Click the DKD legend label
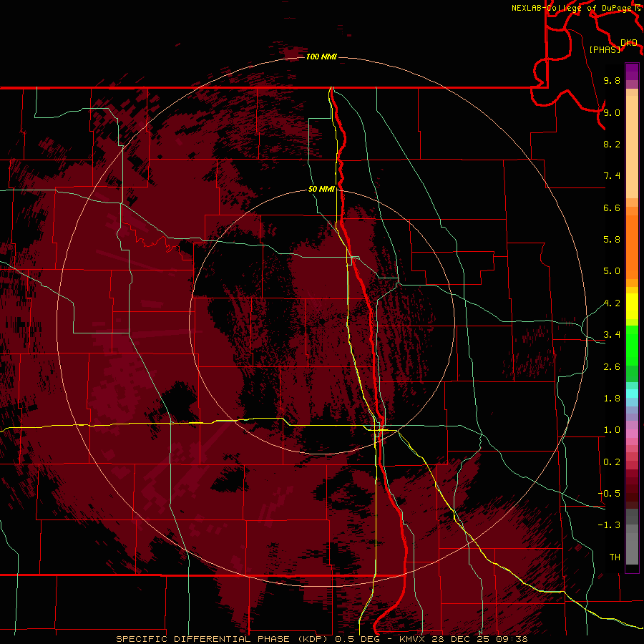 (x=629, y=43)
